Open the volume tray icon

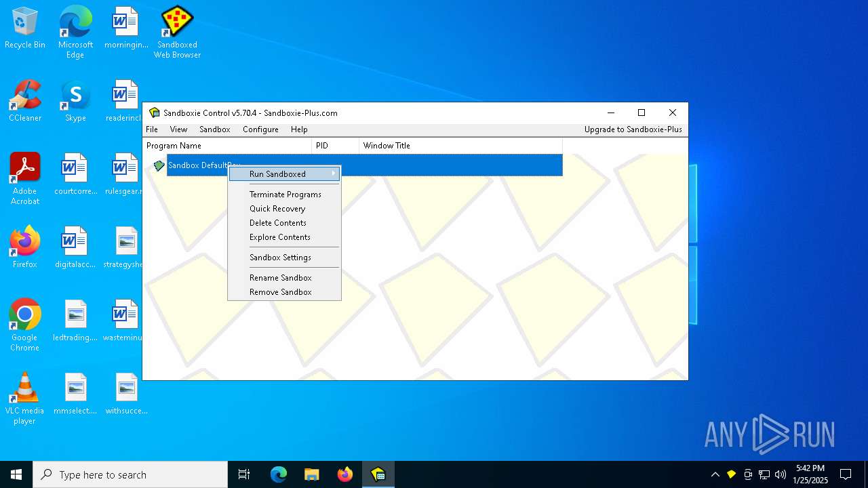click(x=781, y=474)
